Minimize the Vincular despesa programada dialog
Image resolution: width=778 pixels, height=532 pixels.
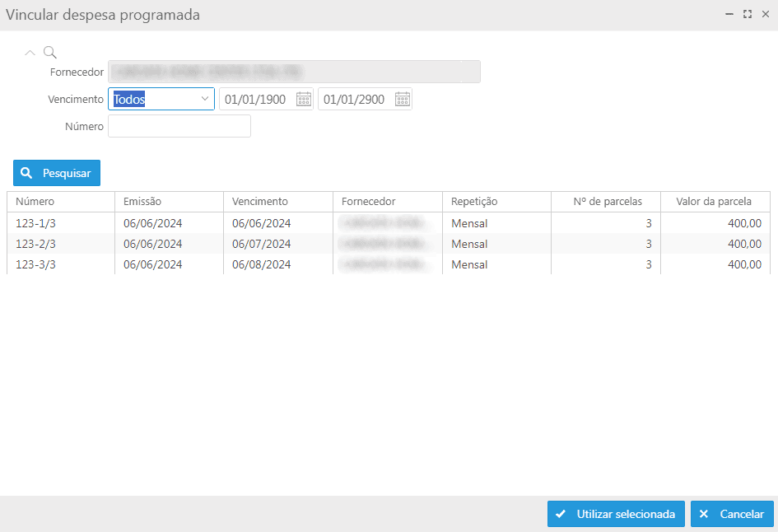729,15
